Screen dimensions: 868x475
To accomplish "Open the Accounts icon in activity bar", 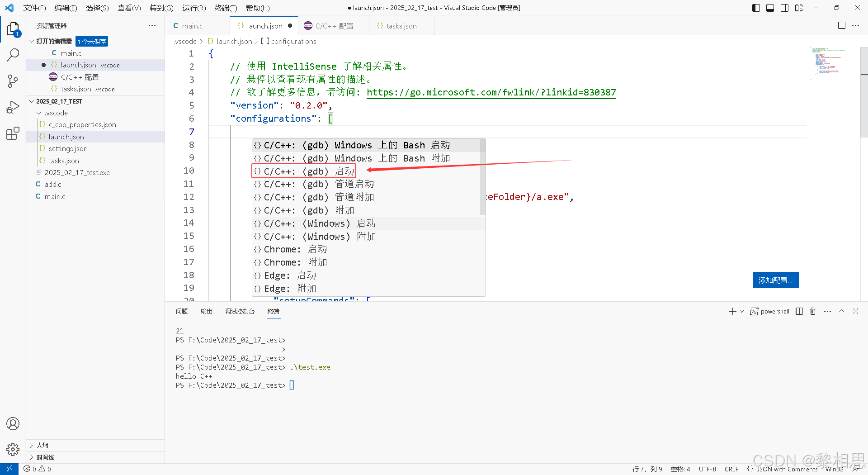I will coord(13,423).
